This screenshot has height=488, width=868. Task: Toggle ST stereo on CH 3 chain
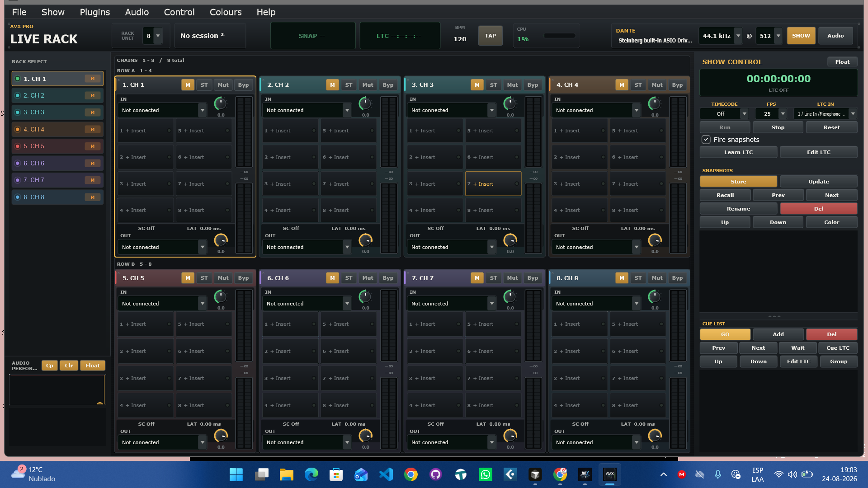(x=493, y=85)
